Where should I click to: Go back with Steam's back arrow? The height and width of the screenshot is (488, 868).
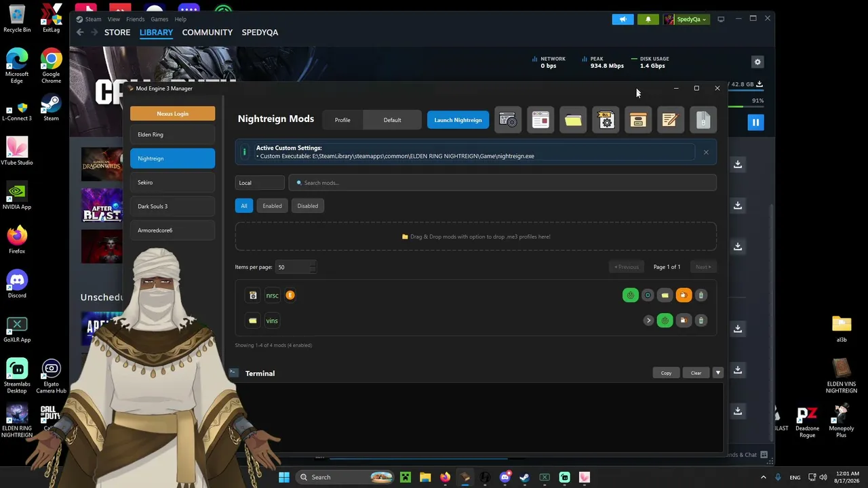80,32
